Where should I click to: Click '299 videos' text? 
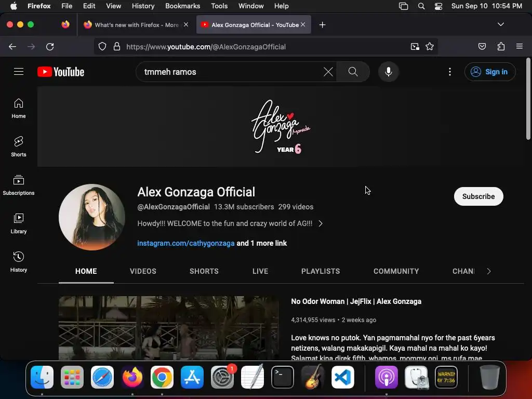pyautogui.click(x=296, y=207)
